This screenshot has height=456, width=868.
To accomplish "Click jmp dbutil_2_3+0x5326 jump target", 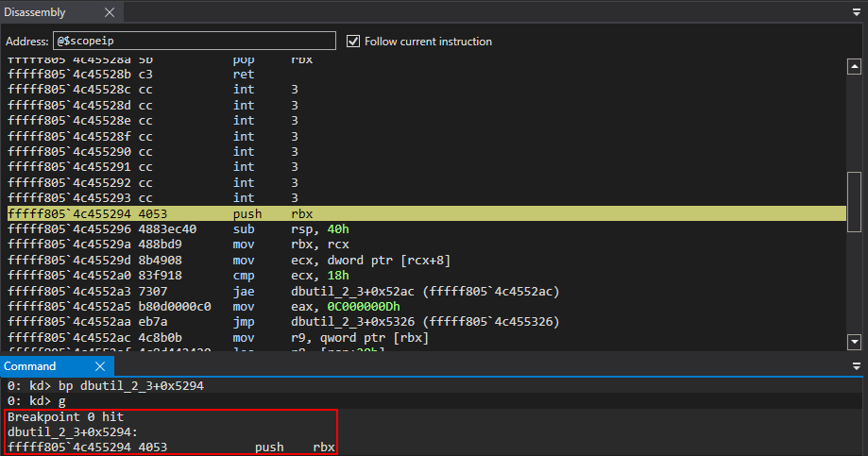I will [x=425, y=322].
